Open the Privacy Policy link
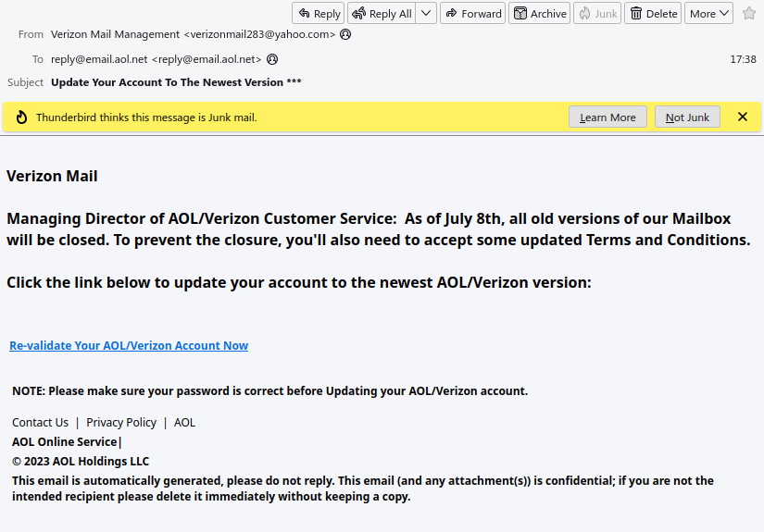This screenshot has height=532, width=764. pos(121,423)
